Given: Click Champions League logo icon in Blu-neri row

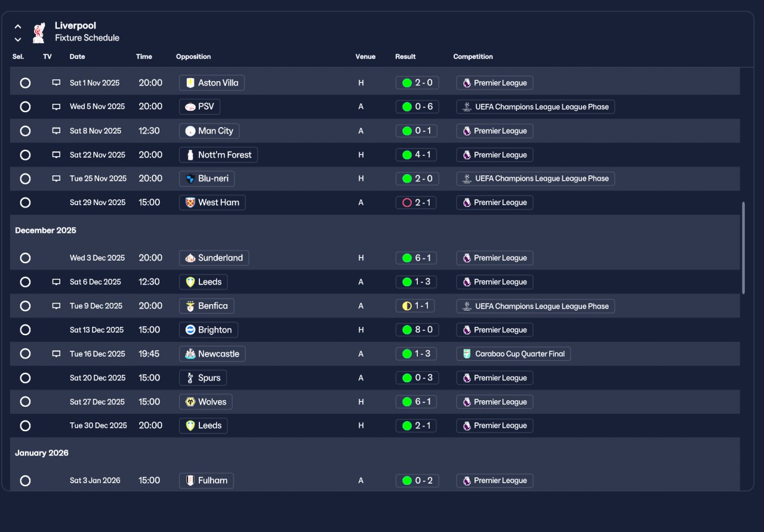Looking at the screenshot, I should [467, 178].
